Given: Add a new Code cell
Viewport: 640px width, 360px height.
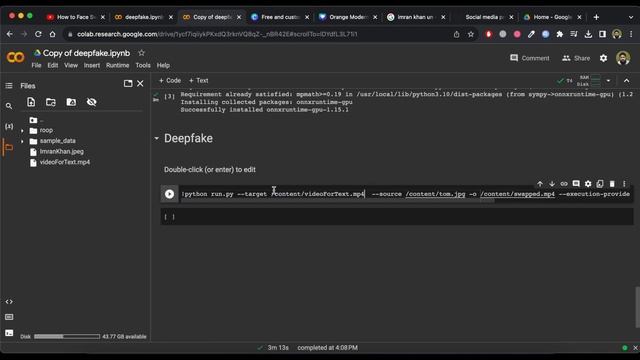Looking at the screenshot, I should pyautogui.click(x=170, y=81).
